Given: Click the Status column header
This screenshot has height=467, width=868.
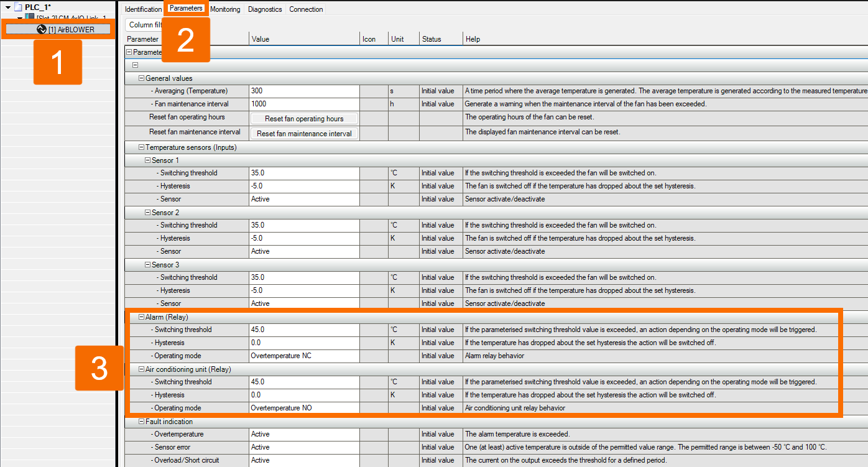Looking at the screenshot, I should pos(441,39).
